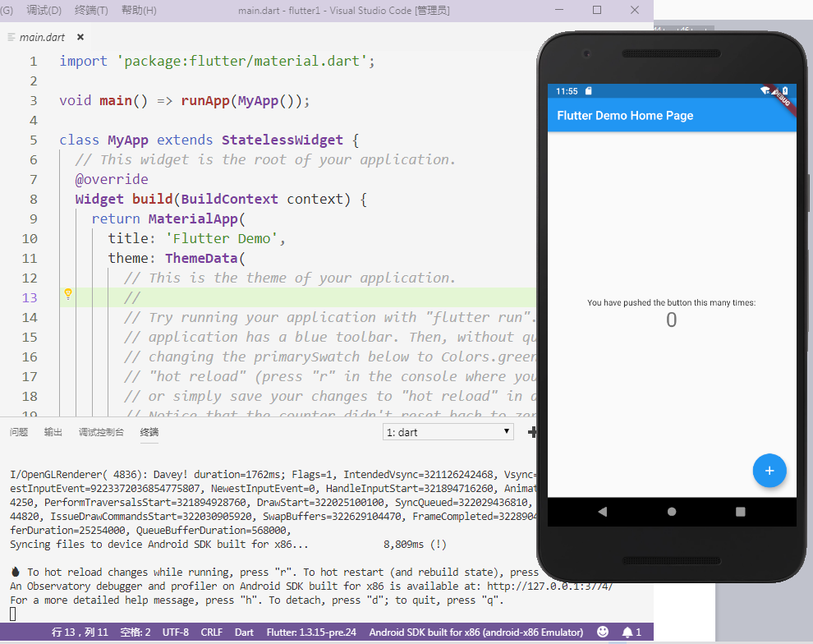
Task: Close the main.dart editor tab
Action: coord(80,37)
